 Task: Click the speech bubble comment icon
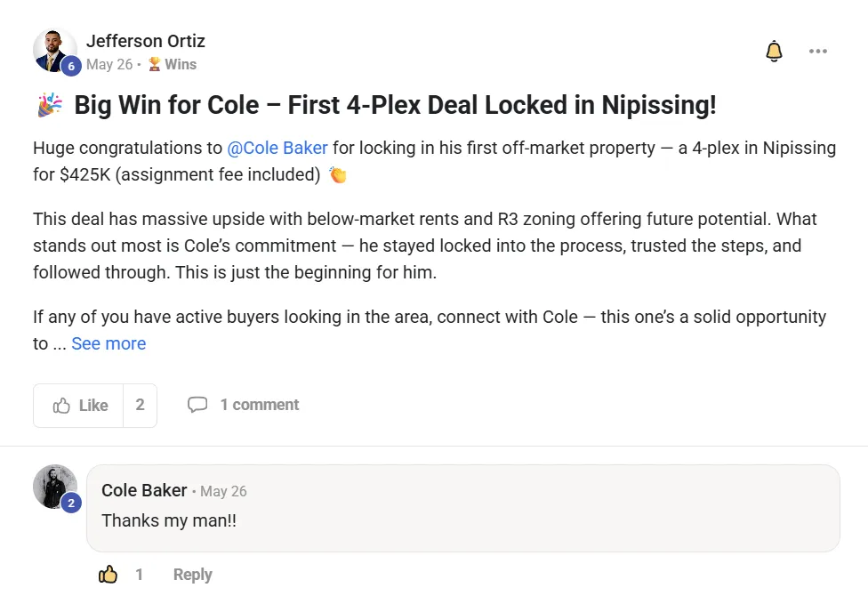coord(197,405)
